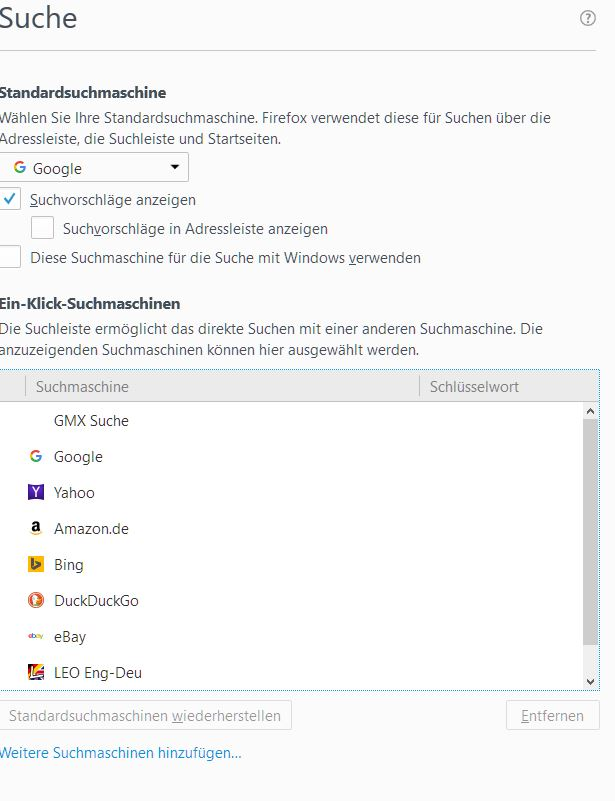615x801 pixels.
Task: Click the Amazon.de icon in the list
Action: [36, 528]
